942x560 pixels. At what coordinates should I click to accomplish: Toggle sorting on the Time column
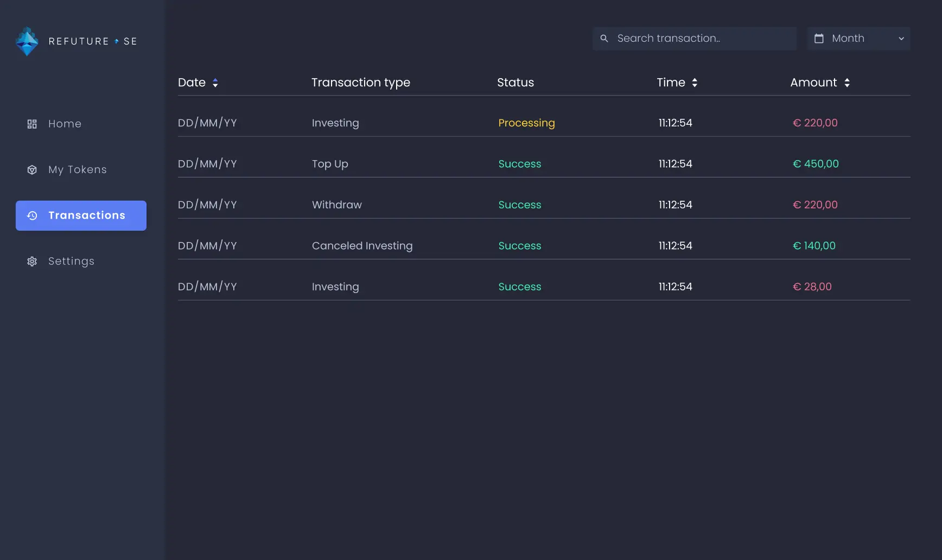tap(696, 82)
